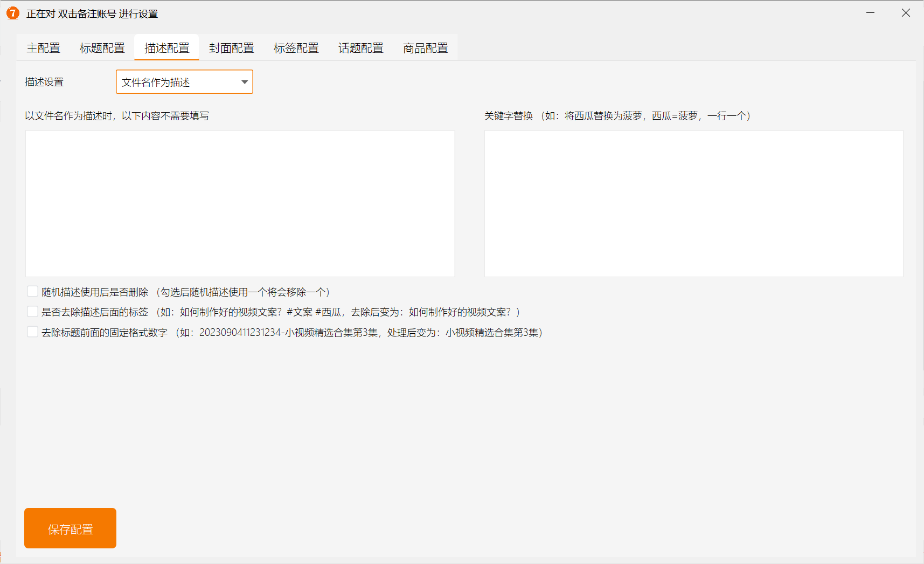
Task: Focus the description content text area
Action: [x=240, y=203]
